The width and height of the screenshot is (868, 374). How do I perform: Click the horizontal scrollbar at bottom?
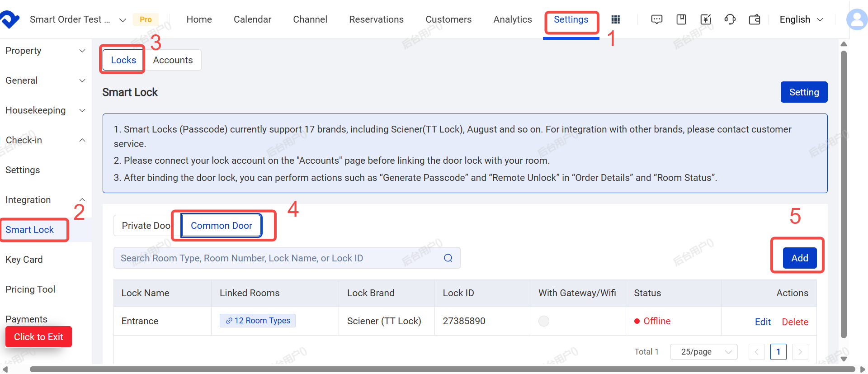tap(442, 369)
